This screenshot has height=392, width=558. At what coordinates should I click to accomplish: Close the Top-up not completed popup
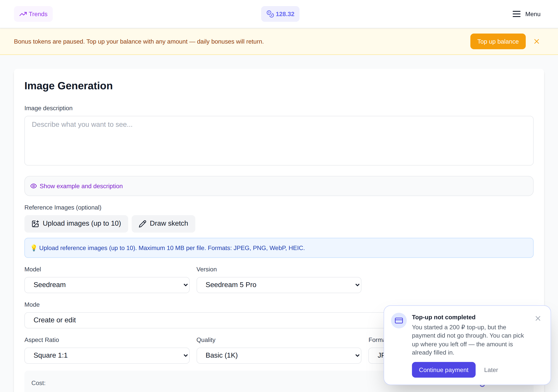point(538,318)
